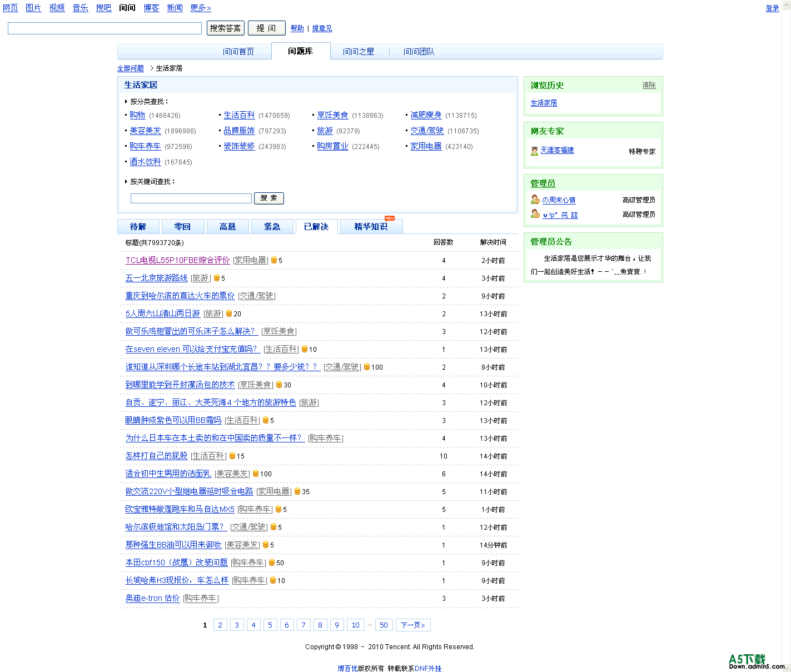Click the coin icon on the TCL电视 question
This screenshot has width=791, height=672.
pos(273,260)
